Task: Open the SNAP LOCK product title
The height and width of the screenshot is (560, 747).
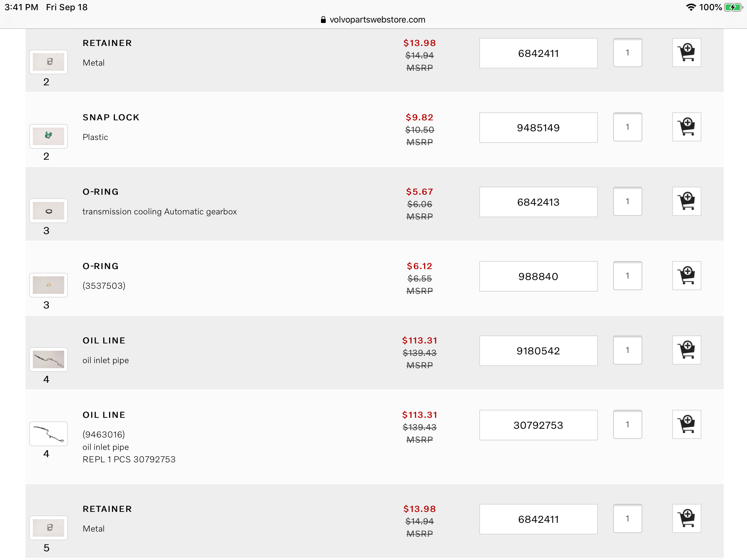Action: tap(111, 117)
